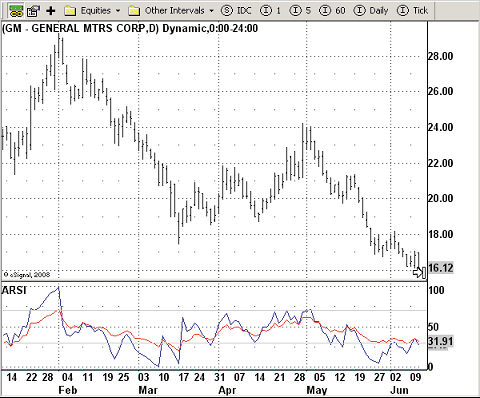Click the May month label on time axis
This screenshot has height=398, width=480.
tap(317, 390)
